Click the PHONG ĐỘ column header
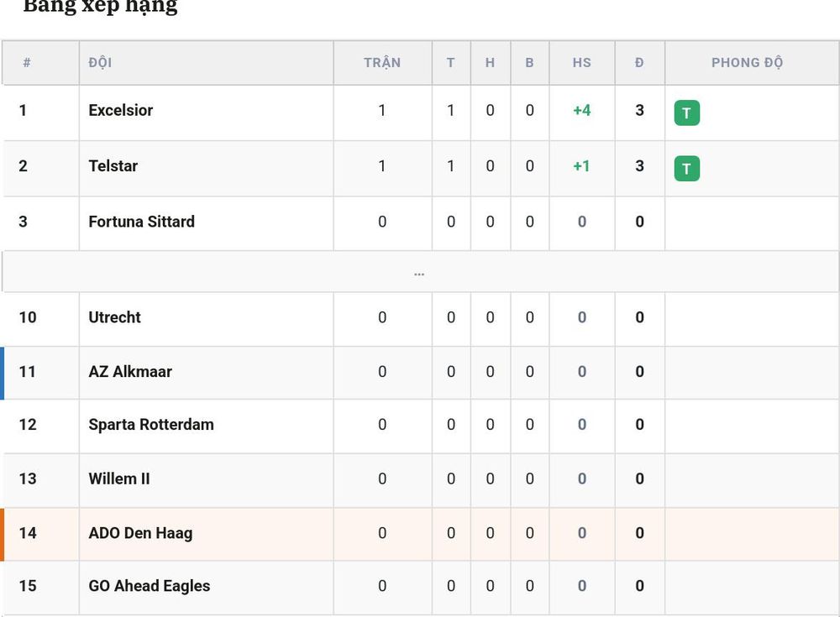This screenshot has height=617, width=840. (748, 63)
